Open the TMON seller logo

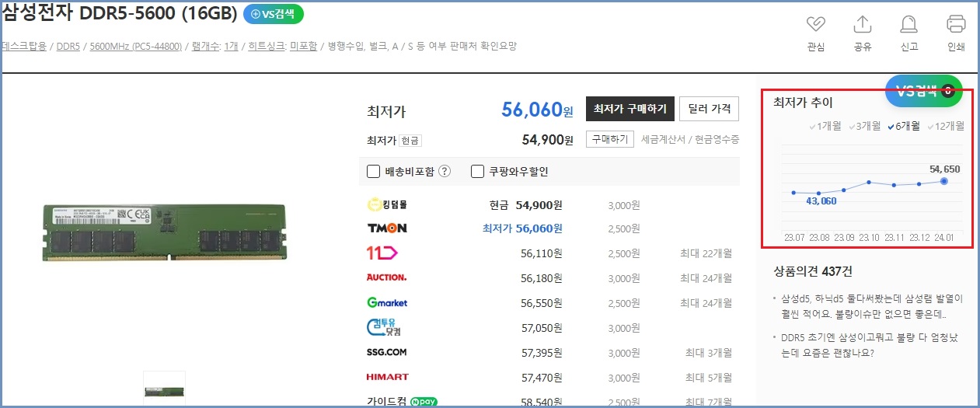387,228
